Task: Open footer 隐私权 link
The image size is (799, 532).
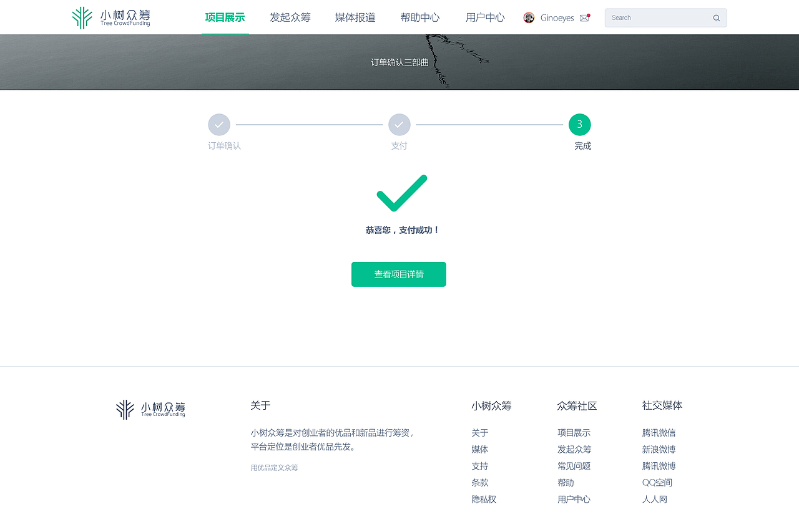Action: pyautogui.click(x=484, y=500)
